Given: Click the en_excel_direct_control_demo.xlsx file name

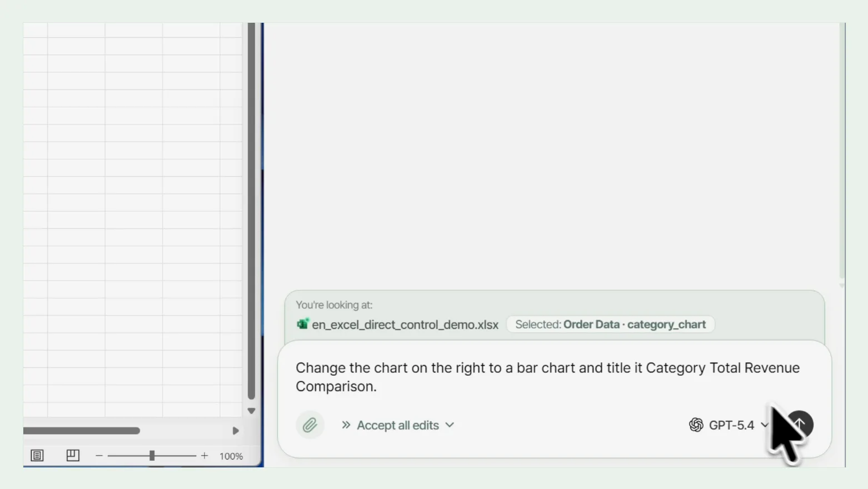Looking at the screenshot, I should click(x=405, y=325).
